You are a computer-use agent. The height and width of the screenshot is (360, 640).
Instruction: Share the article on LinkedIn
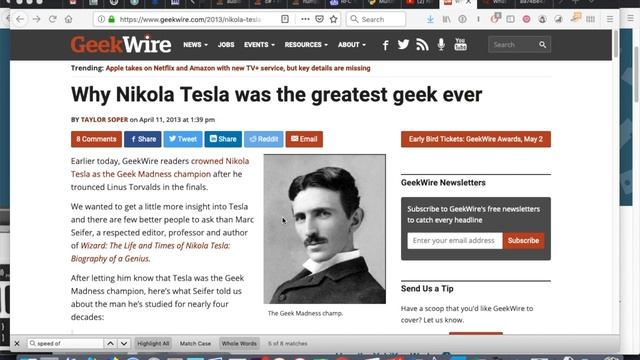tap(223, 139)
